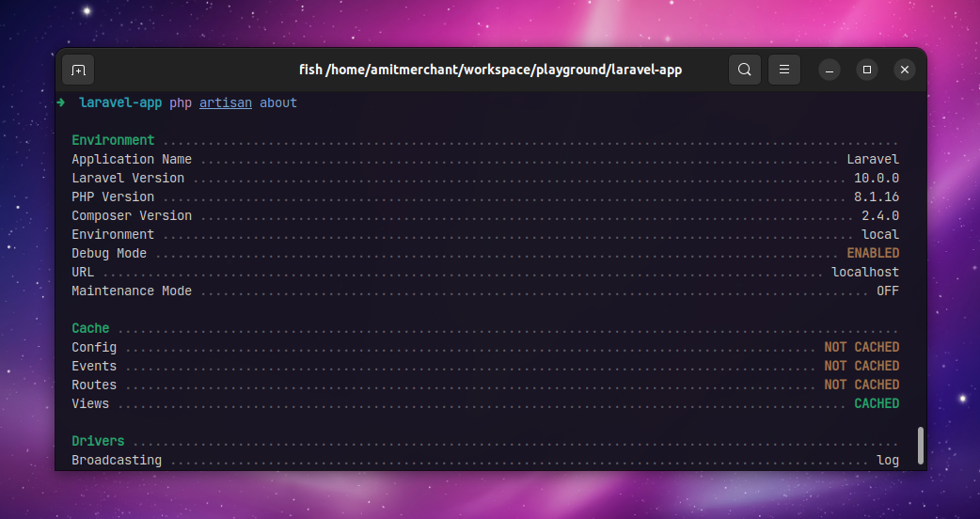Image resolution: width=980 pixels, height=519 pixels.
Task: Close the terminal window
Action: pos(905,70)
